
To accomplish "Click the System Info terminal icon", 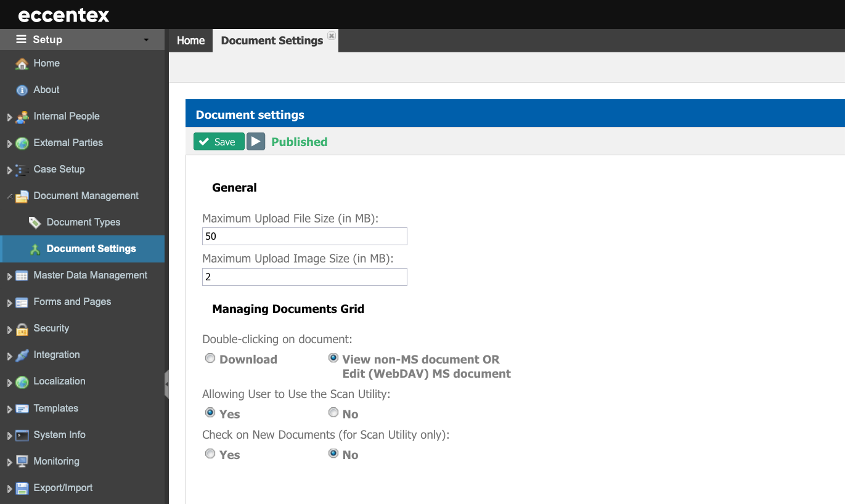I will [x=22, y=435].
